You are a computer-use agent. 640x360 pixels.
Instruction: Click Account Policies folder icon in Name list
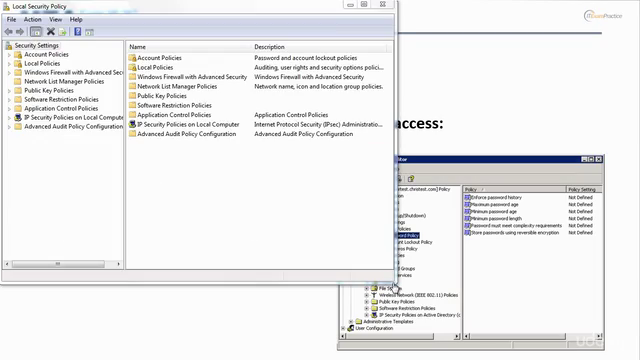click(132, 58)
